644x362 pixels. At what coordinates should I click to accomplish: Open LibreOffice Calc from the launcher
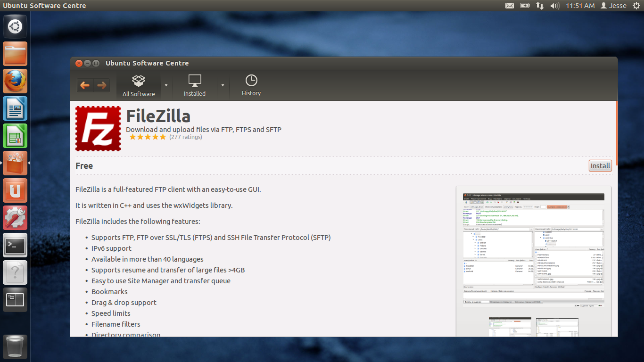click(15, 136)
